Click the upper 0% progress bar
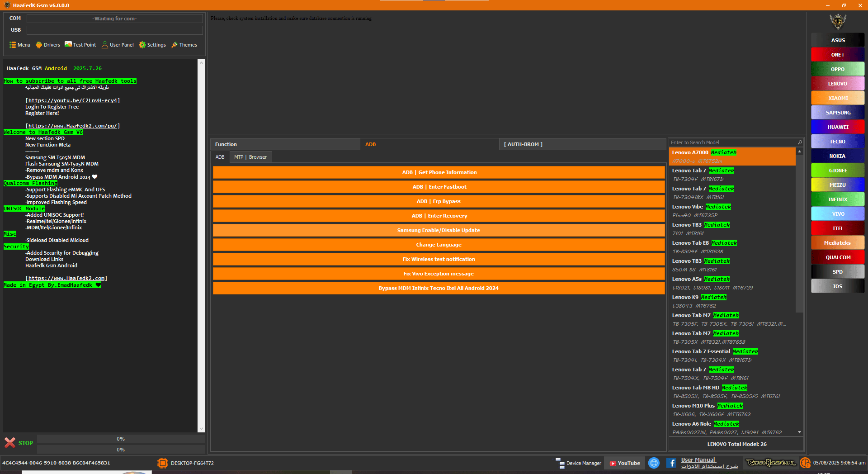868x474 pixels. (121, 439)
